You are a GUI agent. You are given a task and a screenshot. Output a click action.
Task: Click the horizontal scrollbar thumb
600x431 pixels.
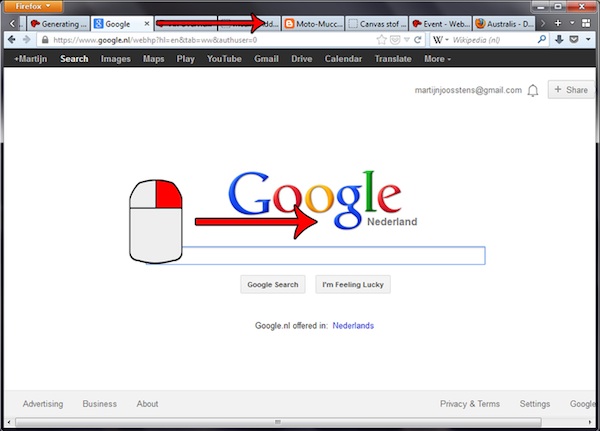(278, 422)
